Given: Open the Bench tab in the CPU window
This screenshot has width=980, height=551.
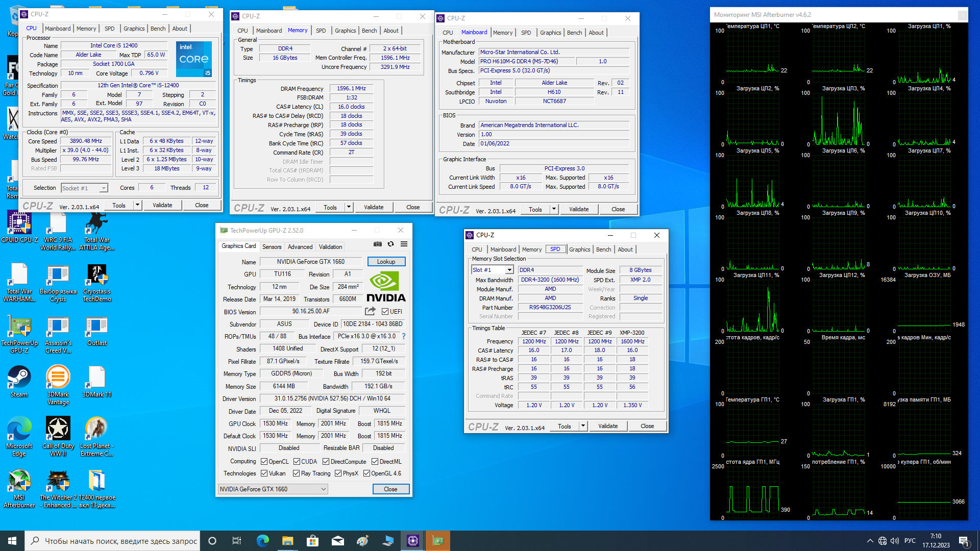Looking at the screenshot, I should 158,29.
